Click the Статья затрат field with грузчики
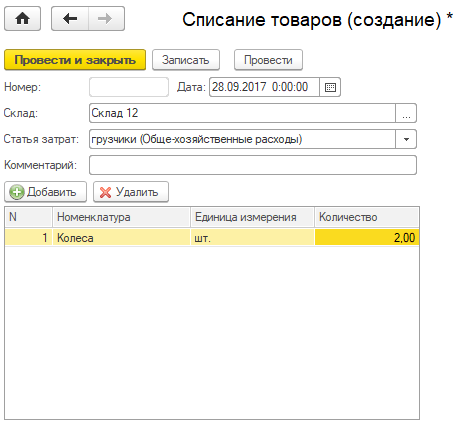 pyautogui.click(x=242, y=139)
